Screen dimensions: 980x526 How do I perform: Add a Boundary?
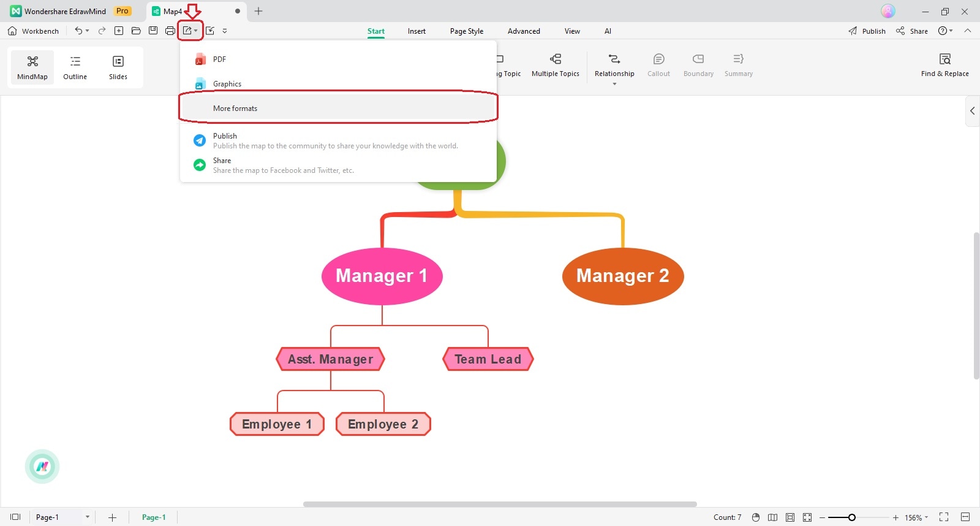pos(698,65)
